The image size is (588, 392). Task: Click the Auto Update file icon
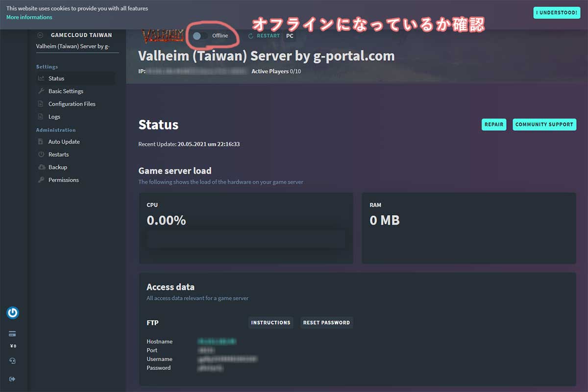[41, 142]
